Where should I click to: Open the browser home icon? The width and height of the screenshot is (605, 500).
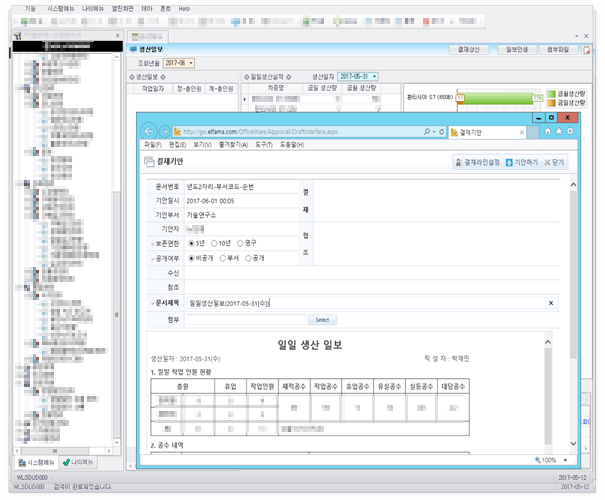[x=548, y=132]
